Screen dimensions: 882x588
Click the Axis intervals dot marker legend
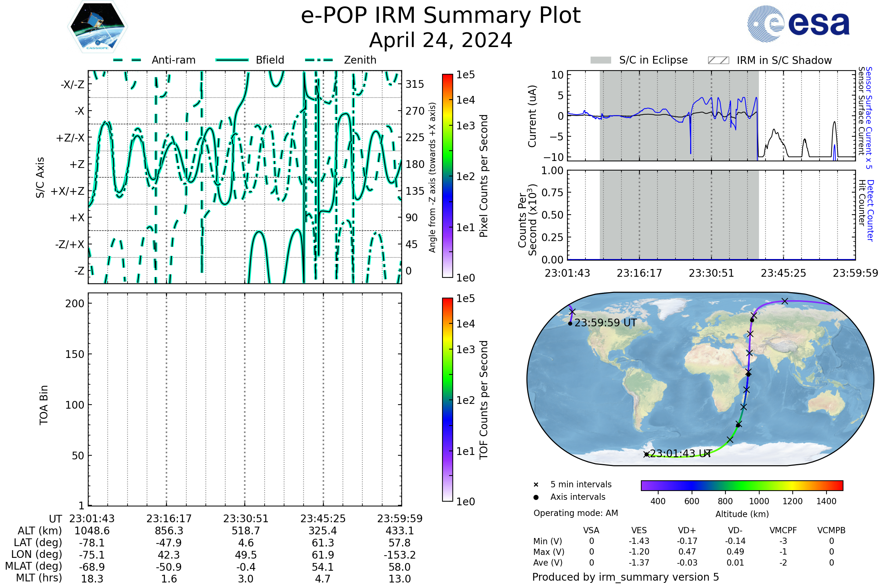pyautogui.click(x=536, y=497)
